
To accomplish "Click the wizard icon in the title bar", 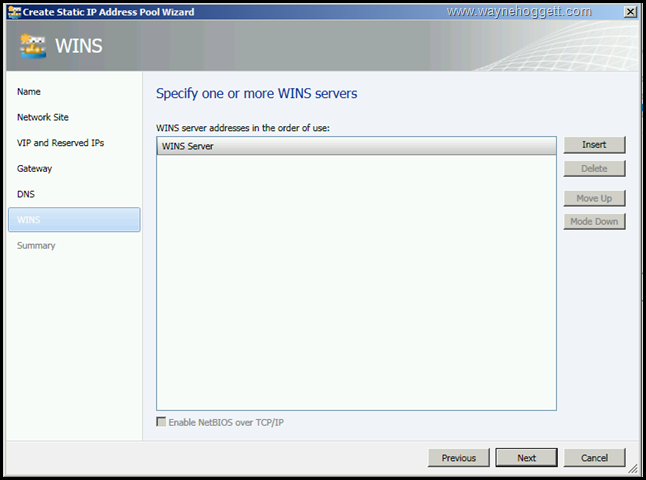I will (x=13, y=11).
